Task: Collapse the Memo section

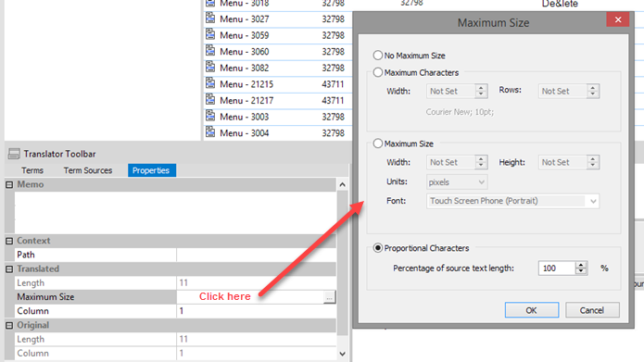Action: pyautogui.click(x=9, y=184)
